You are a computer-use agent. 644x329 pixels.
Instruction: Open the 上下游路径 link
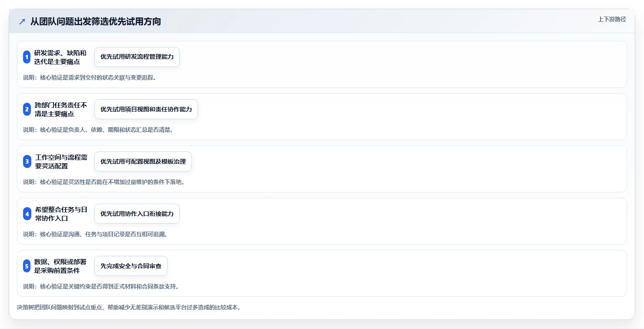coord(612,19)
